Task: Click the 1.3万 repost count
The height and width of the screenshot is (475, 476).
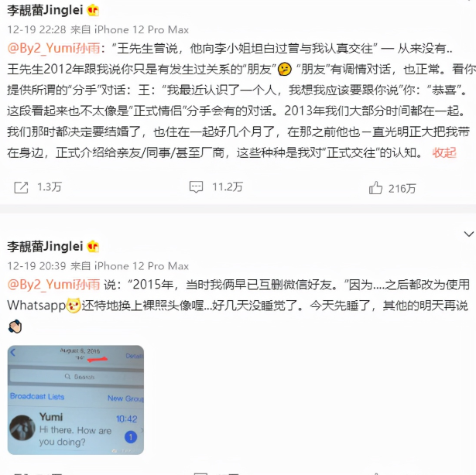Action: [50, 187]
